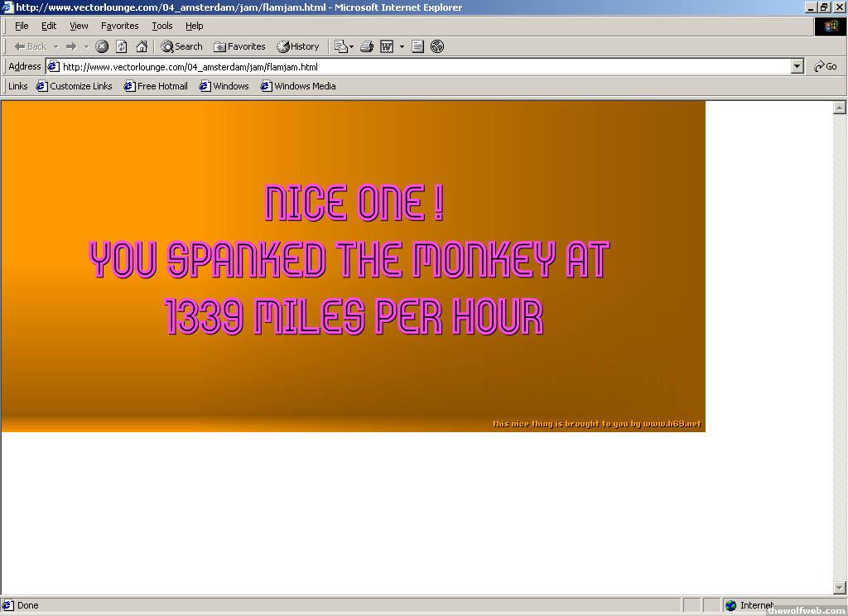Show the History panel
Image resolution: width=848 pixels, height=616 pixels.
pyautogui.click(x=297, y=46)
